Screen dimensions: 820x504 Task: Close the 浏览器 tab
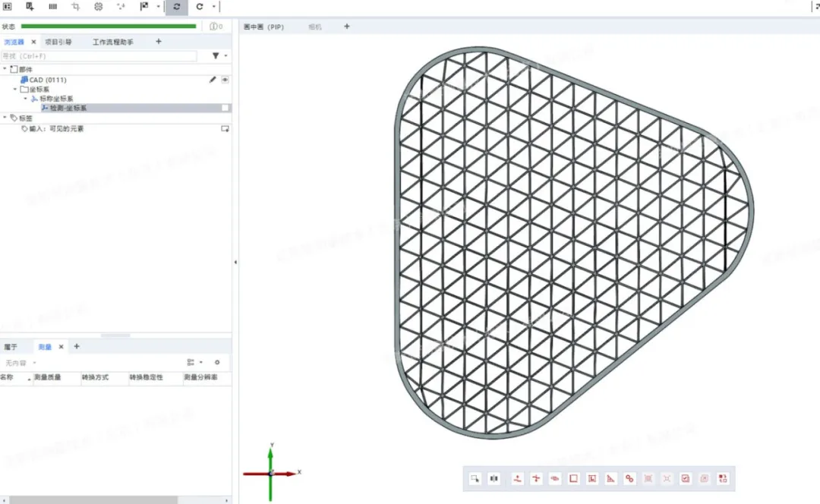point(33,42)
